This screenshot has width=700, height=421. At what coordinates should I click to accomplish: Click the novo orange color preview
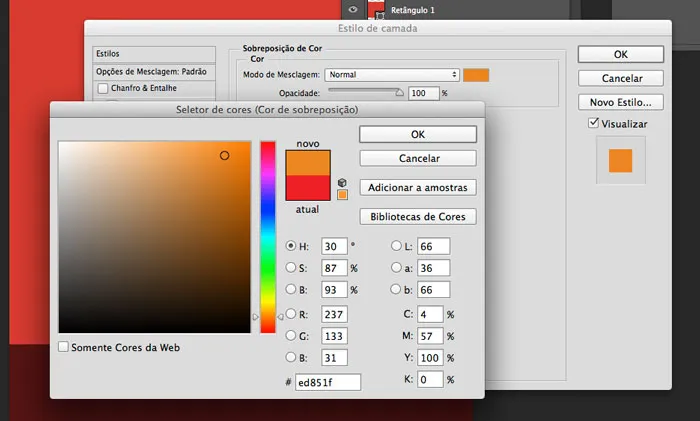point(308,163)
